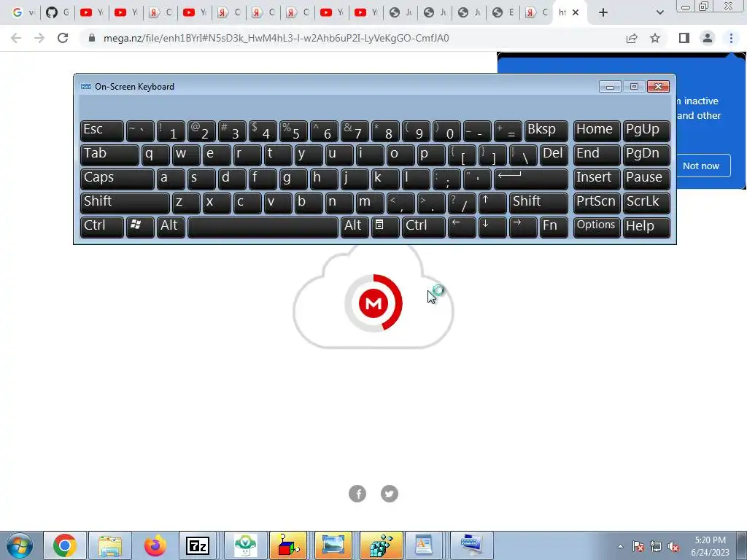The image size is (747, 560).
Task: Dismiss the notice with Not now
Action: pos(701,166)
